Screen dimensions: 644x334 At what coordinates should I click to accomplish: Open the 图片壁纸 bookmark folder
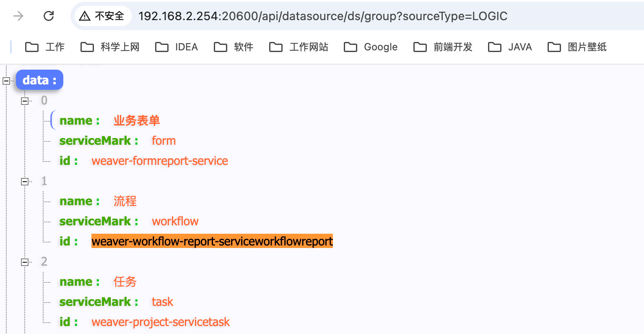[x=577, y=47]
